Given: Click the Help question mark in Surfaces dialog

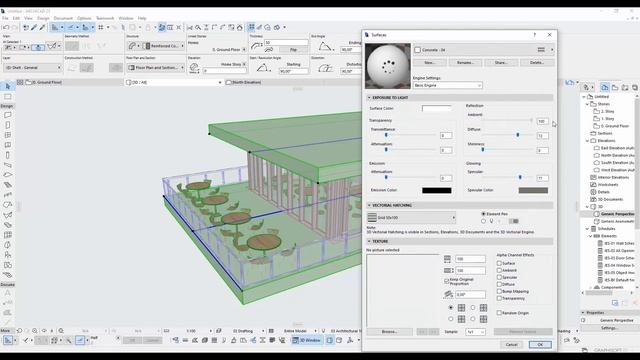Looking at the screenshot, I should click(534, 35).
